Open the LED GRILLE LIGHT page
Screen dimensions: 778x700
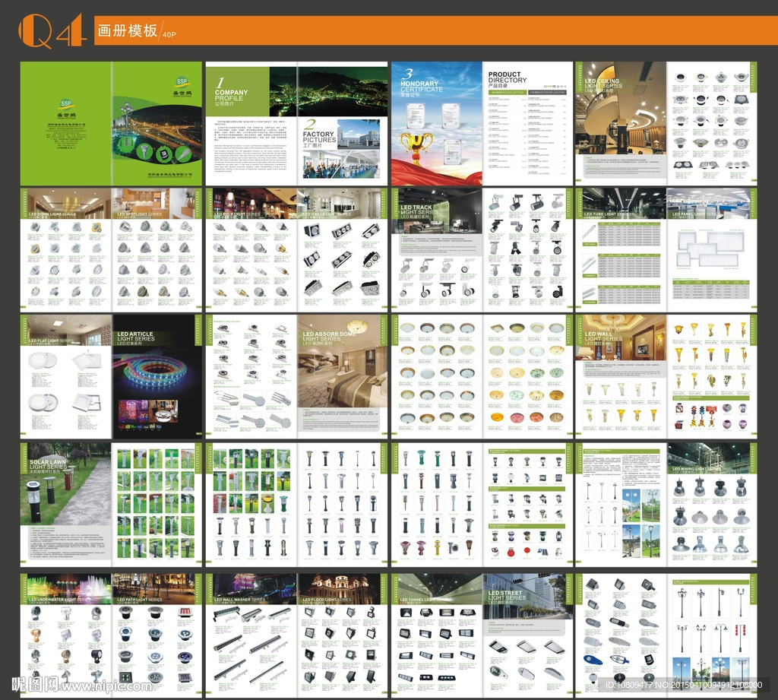343,249
